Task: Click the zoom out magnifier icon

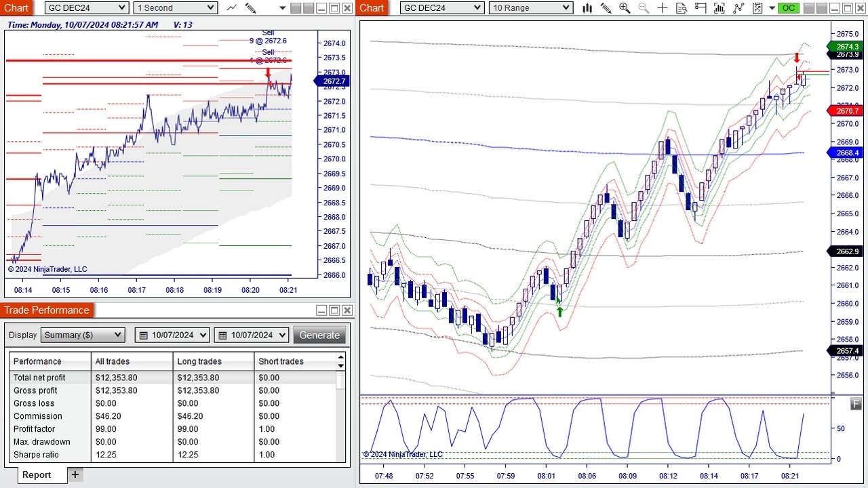Action: tap(644, 8)
